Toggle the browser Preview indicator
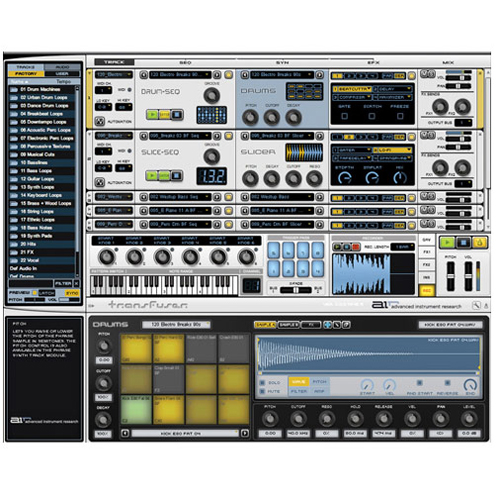The width and height of the screenshot is (500, 500). (x=35, y=293)
